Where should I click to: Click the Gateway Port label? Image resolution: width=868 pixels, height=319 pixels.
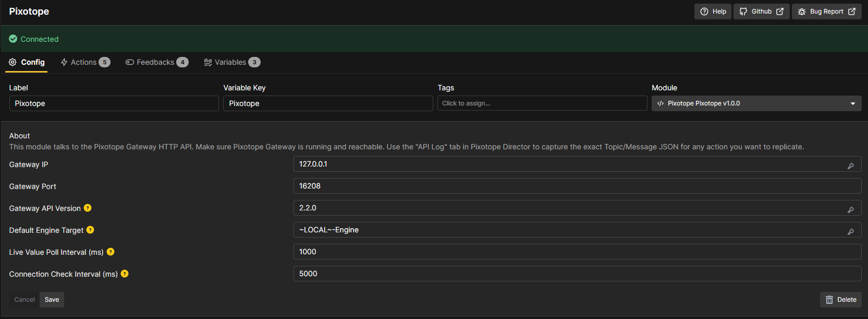tap(33, 186)
